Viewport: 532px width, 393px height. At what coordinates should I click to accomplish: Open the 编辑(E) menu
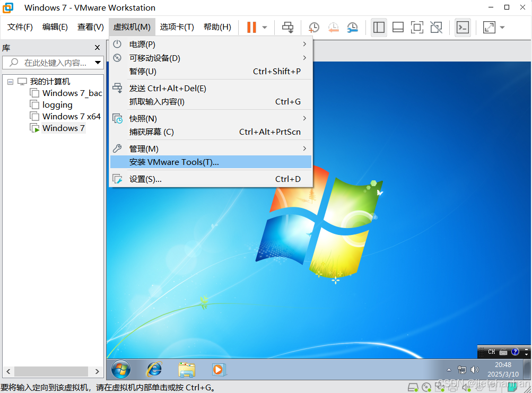[x=55, y=27]
